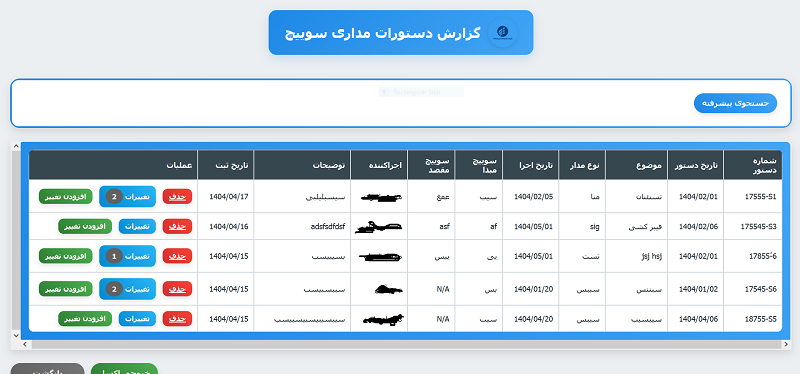
Task: Show the 1 change for order 17855-6
Action: click(128, 256)
